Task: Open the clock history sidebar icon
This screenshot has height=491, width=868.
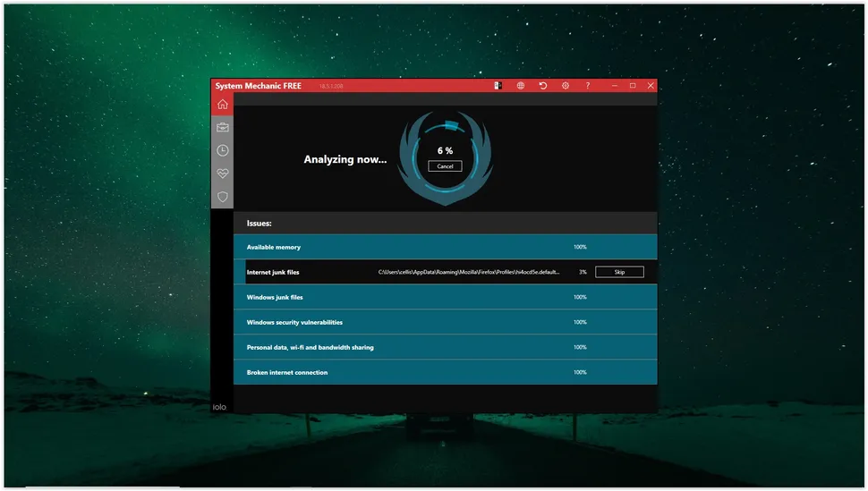Action: pos(222,150)
